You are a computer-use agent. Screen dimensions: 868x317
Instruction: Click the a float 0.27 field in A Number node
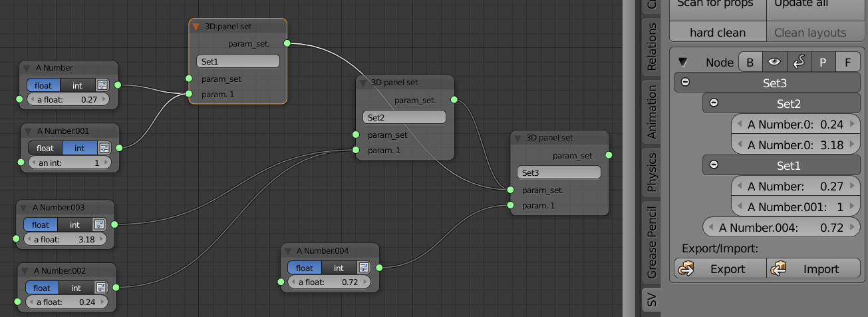coord(68,99)
